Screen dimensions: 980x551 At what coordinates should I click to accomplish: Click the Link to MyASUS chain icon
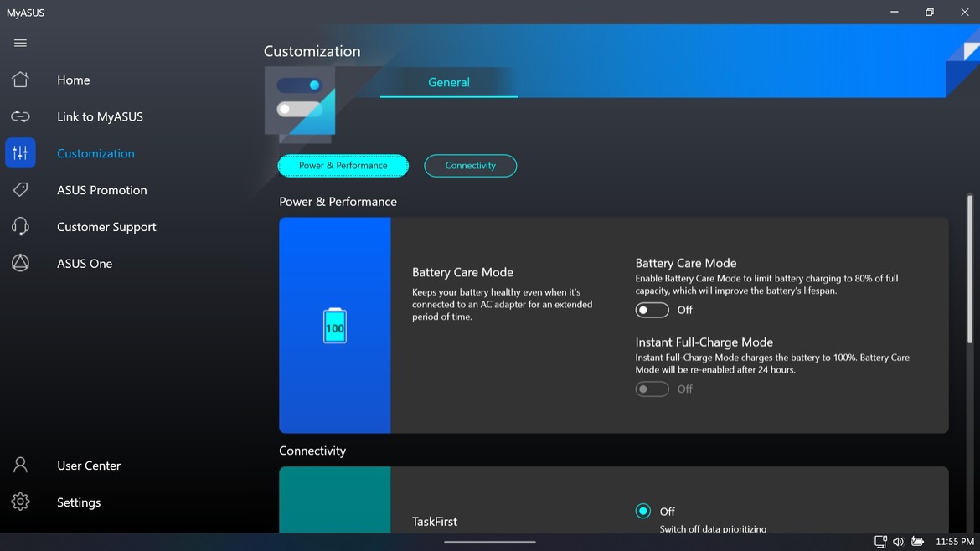[x=20, y=116]
